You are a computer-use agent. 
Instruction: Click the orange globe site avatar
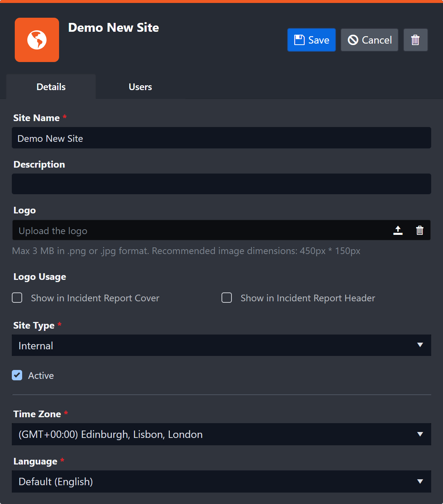point(37,40)
